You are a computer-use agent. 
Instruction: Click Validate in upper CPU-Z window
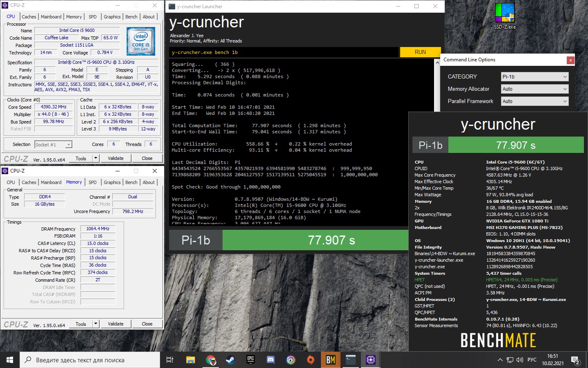click(x=116, y=158)
